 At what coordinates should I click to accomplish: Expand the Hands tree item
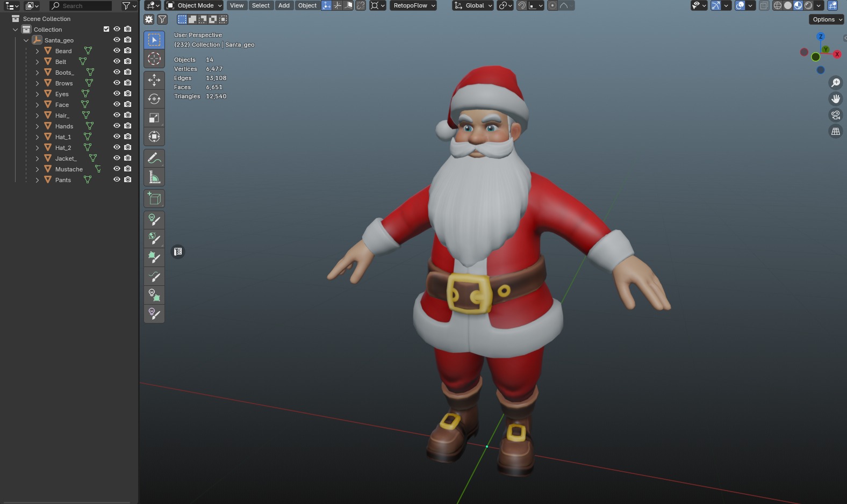[37, 126]
